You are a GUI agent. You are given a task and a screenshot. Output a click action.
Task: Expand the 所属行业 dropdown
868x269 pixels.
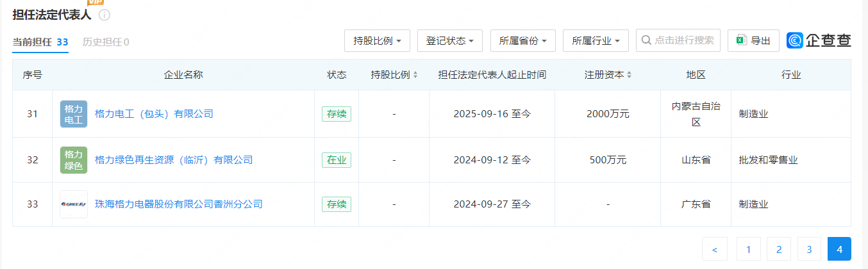point(596,40)
